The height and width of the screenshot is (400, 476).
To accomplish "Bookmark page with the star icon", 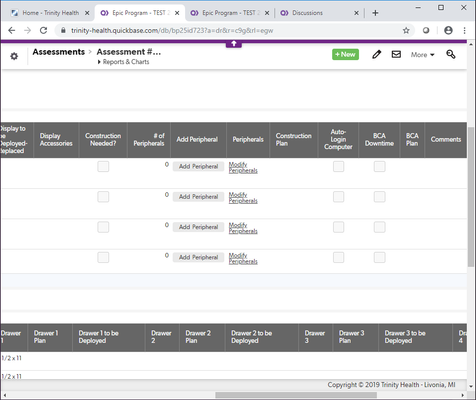I will click(x=406, y=31).
